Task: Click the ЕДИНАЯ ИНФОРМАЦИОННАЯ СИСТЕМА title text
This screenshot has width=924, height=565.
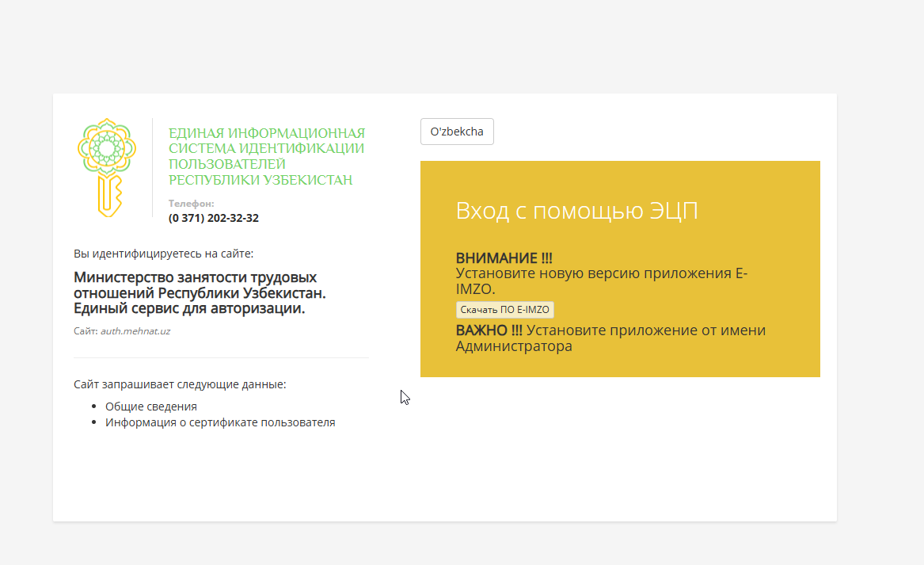Action: coord(267,156)
